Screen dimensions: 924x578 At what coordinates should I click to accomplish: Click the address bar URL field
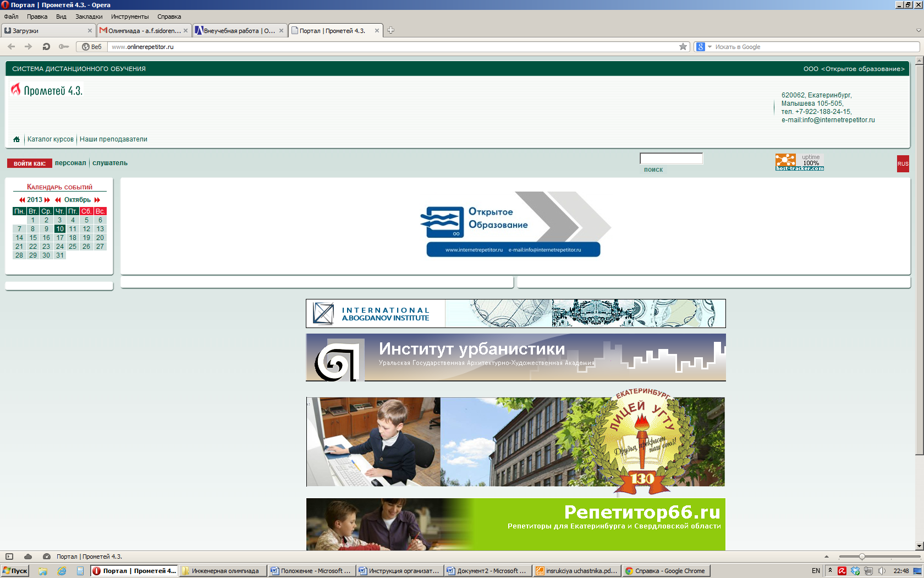[x=393, y=47]
